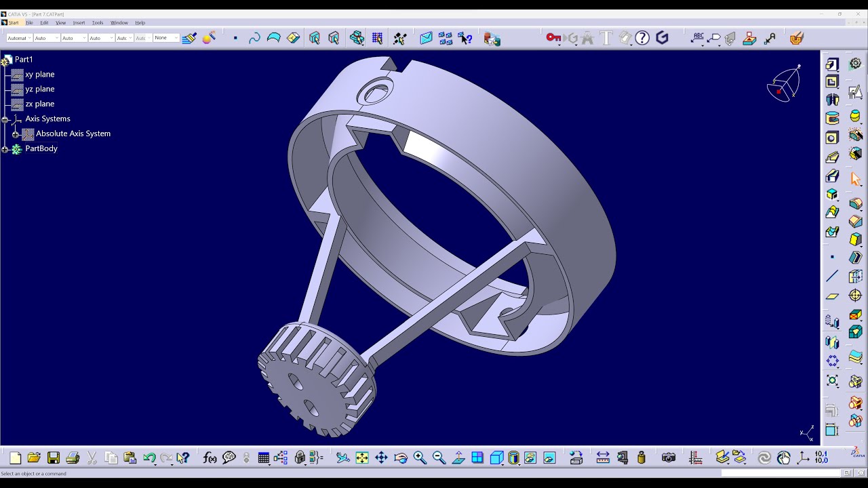The image size is (868, 488).
Task: Open the Tools menu
Action: coord(98,23)
